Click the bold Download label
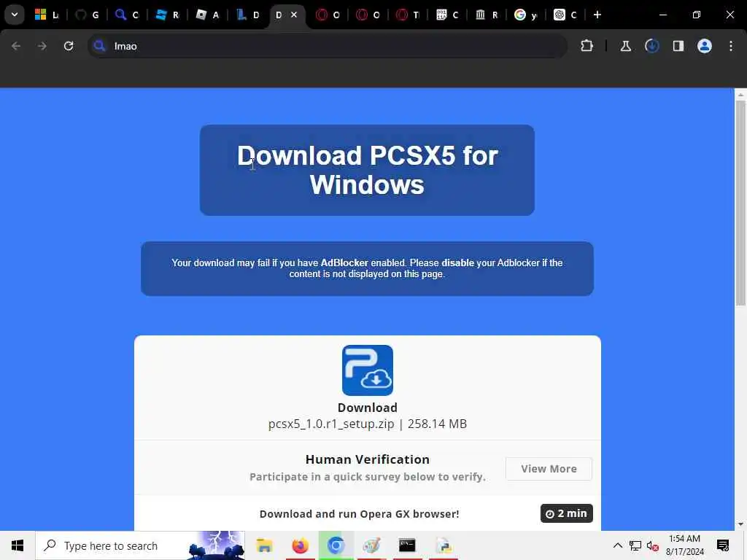Viewport: 747px width, 560px height. point(368,408)
